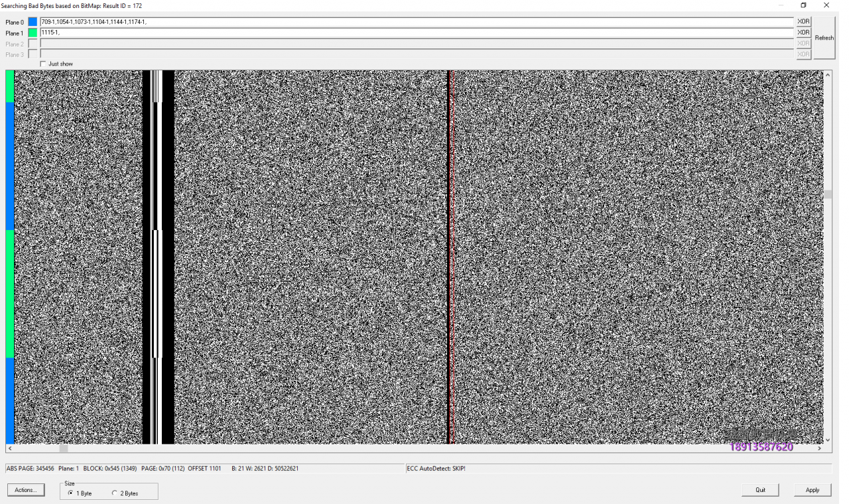
Task: Click the vertical scrollbar down arrow
Action: pyautogui.click(x=827, y=439)
